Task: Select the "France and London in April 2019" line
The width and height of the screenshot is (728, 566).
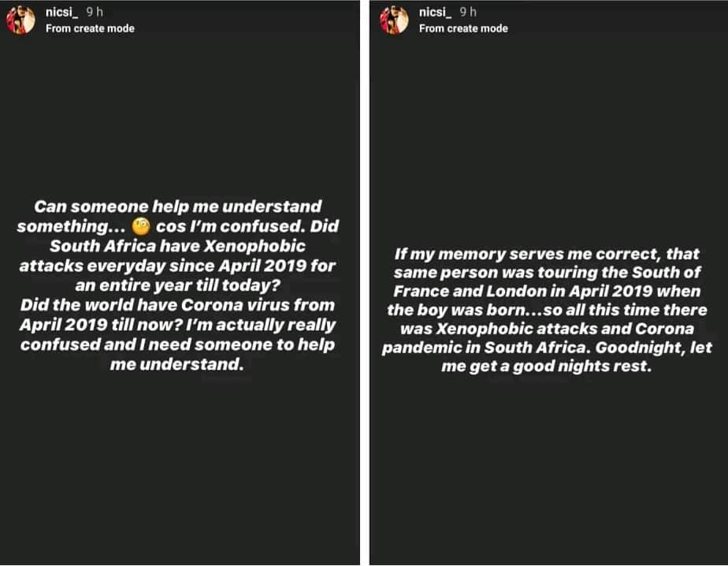Action: pos(548,292)
